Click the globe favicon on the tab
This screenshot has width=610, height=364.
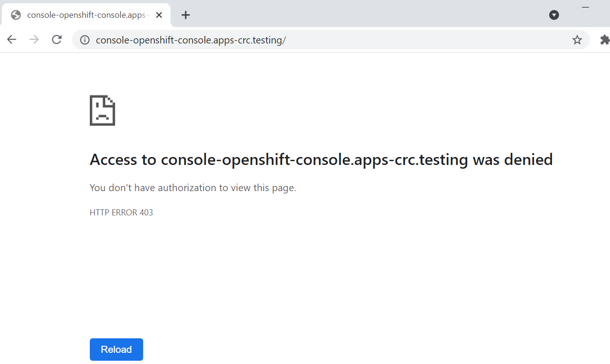tap(16, 15)
